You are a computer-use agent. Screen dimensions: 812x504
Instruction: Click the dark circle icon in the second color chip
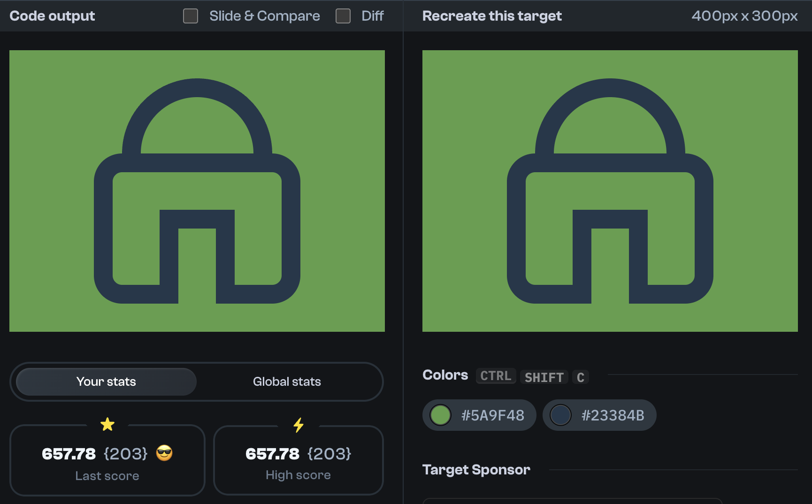[x=560, y=415]
